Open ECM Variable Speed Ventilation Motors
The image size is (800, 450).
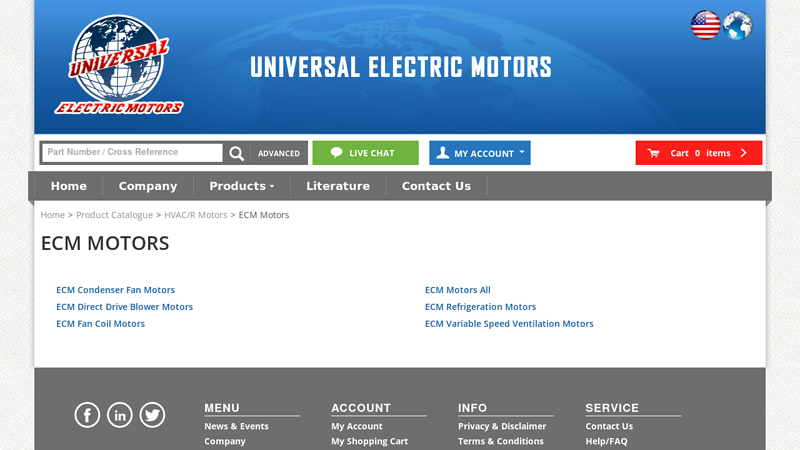tap(509, 323)
